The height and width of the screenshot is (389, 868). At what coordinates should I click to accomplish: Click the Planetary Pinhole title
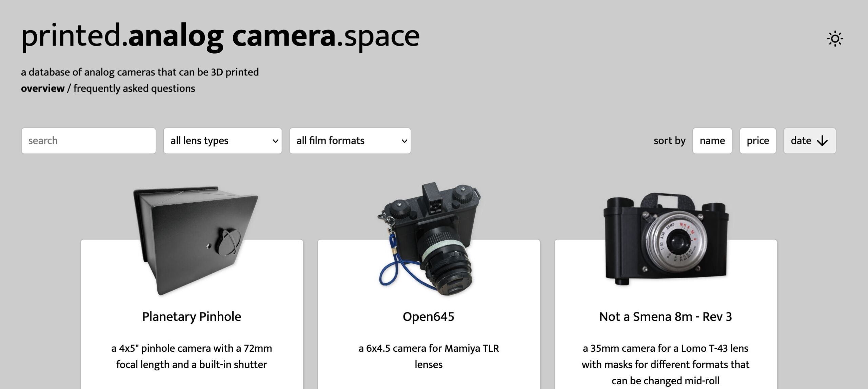point(192,316)
